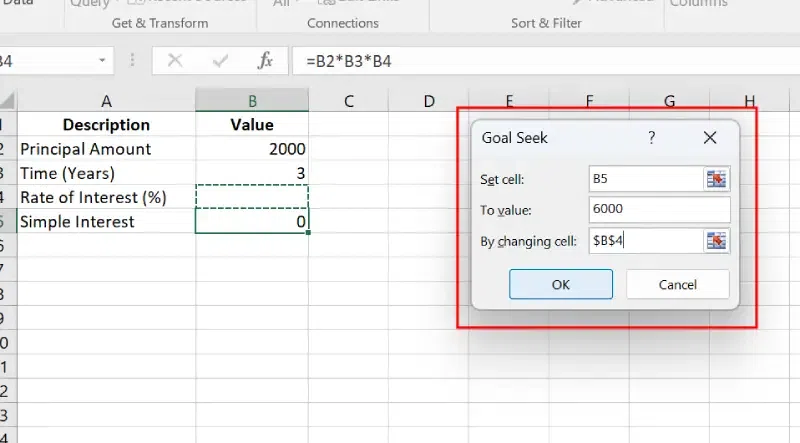Click the By changing cell input field

[646, 241]
